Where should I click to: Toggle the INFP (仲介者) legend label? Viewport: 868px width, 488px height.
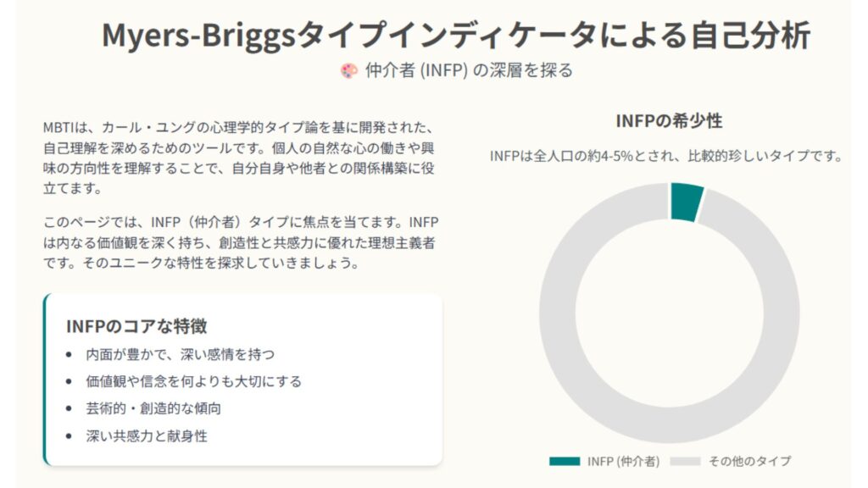[x=622, y=461]
